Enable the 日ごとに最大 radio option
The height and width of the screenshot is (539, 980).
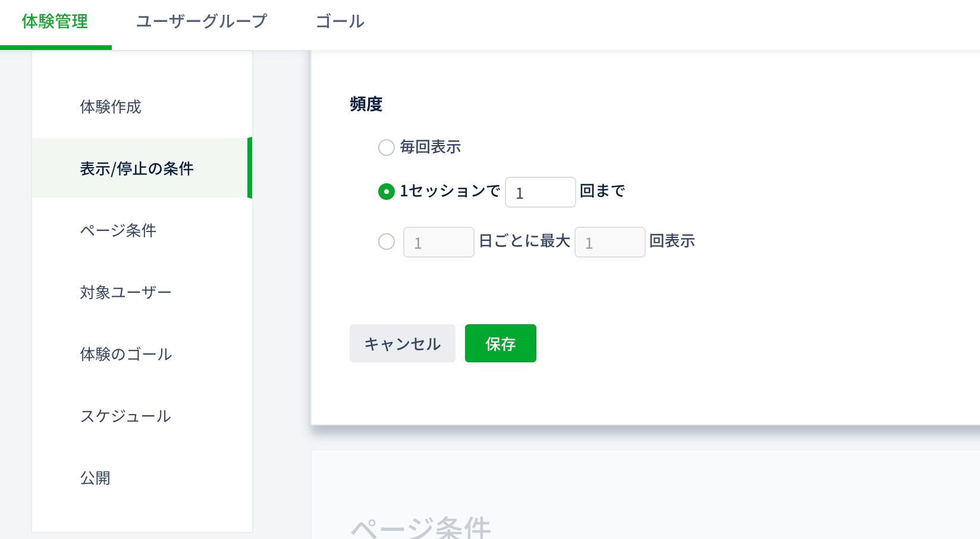[387, 242]
